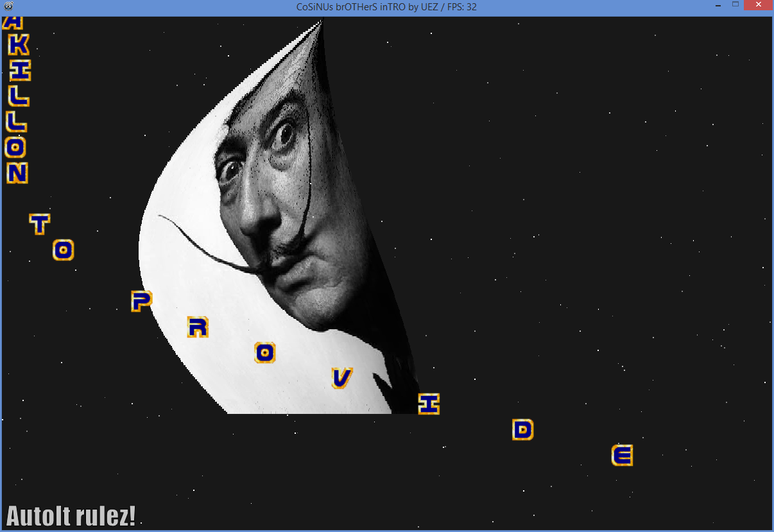Minimize the CoSiNUs brOTHerS inTRO window

(718, 5)
